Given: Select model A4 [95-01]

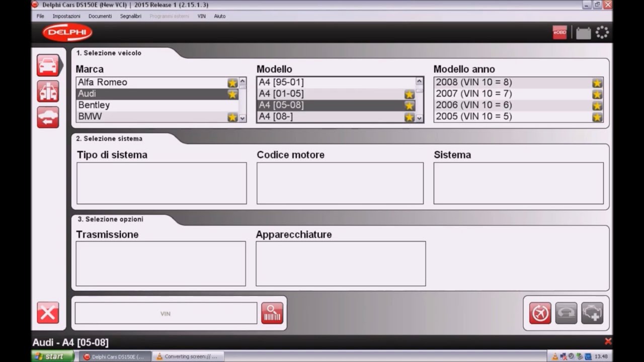Looking at the screenshot, I should (336, 82).
